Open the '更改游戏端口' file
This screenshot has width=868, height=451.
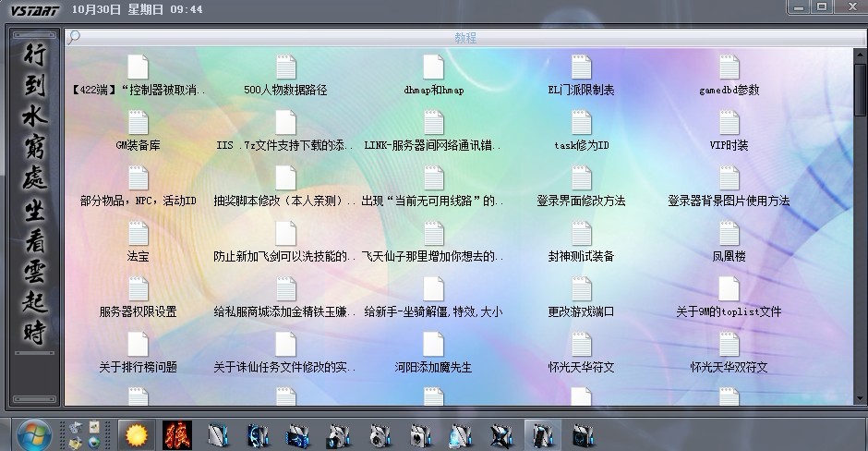pos(581,289)
